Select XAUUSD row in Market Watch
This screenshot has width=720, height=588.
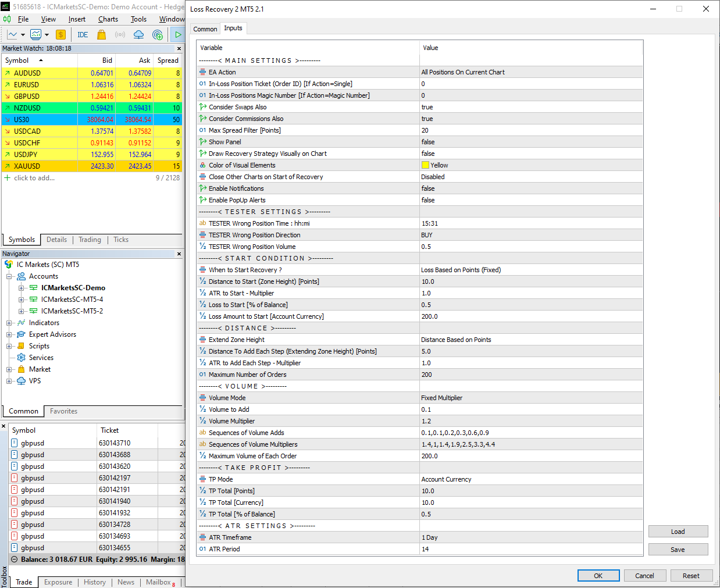(x=92, y=166)
